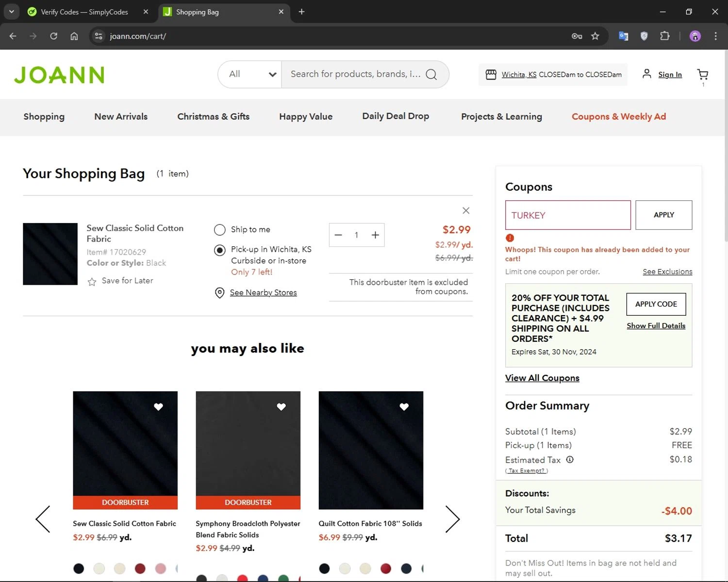Open the See Exclusions link
This screenshot has width=728, height=582.
pyautogui.click(x=667, y=272)
